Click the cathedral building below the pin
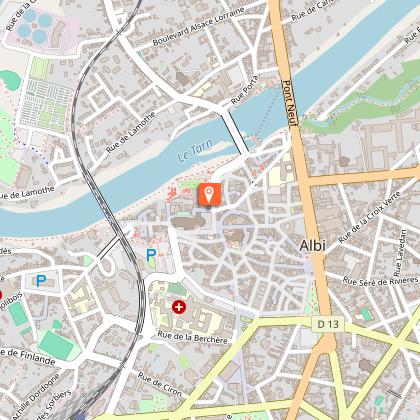Image resolution: width=420 pixels, height=420 pixels. point(188,221)
